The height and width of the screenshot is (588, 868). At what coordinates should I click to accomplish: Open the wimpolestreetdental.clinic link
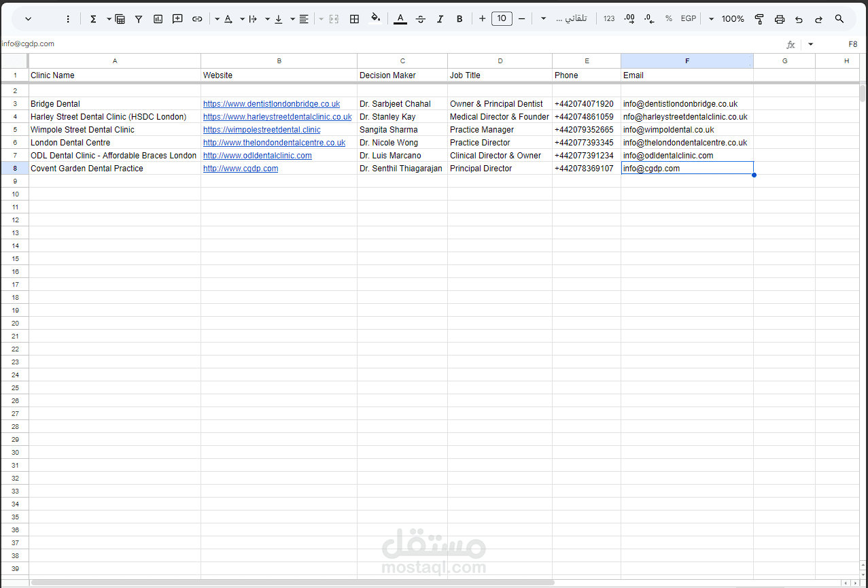coord(262,130)
